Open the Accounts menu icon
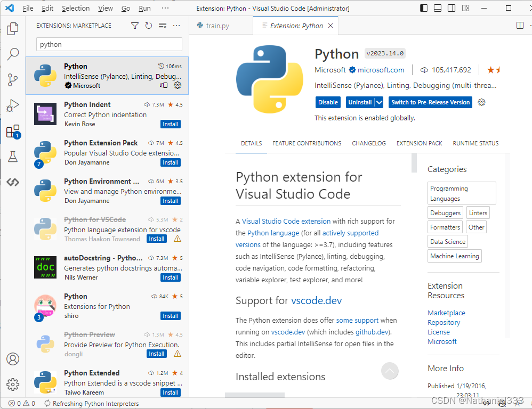 pos(13,359)
